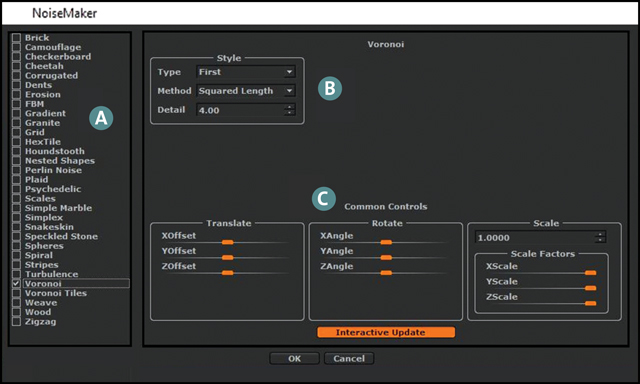The width and height of the screenshot is (640, 384).
Task: Select Nested Shapes in the noise list
Action: point(60,160)
